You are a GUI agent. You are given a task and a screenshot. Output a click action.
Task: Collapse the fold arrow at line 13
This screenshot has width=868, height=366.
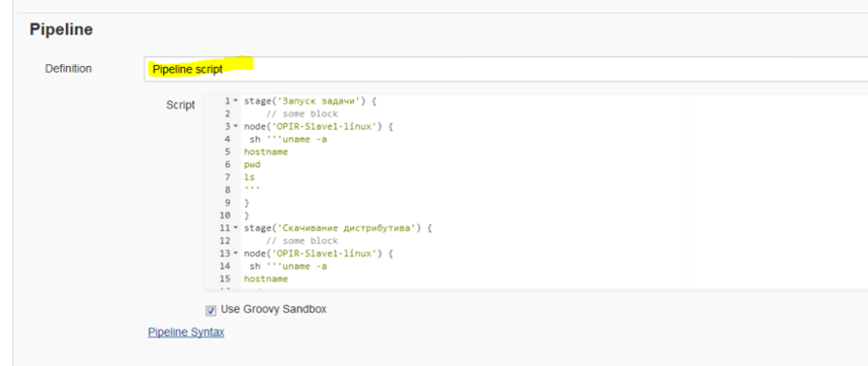pos(236,253)
